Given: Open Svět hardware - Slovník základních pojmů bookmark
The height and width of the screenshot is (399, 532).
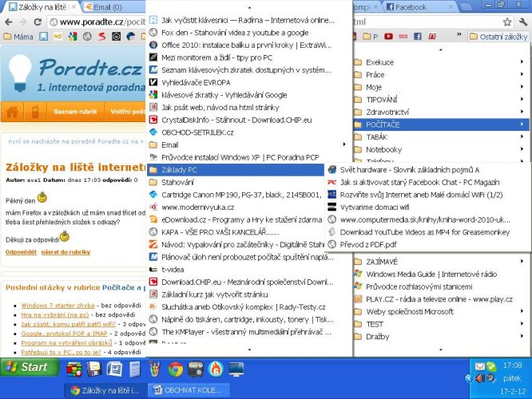Looking at the screenshot, I should (x=427, y=170).
